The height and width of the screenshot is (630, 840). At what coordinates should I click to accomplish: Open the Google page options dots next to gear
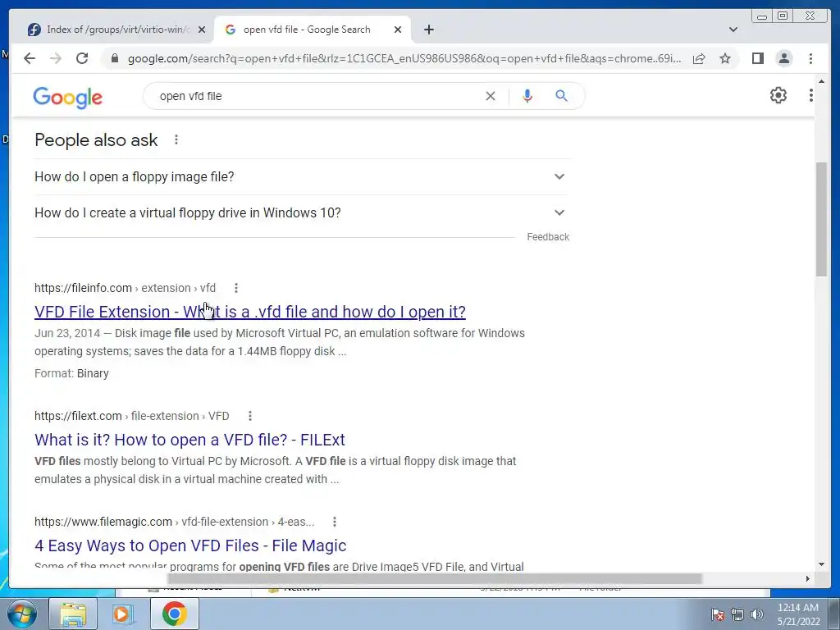click(811, 95)
